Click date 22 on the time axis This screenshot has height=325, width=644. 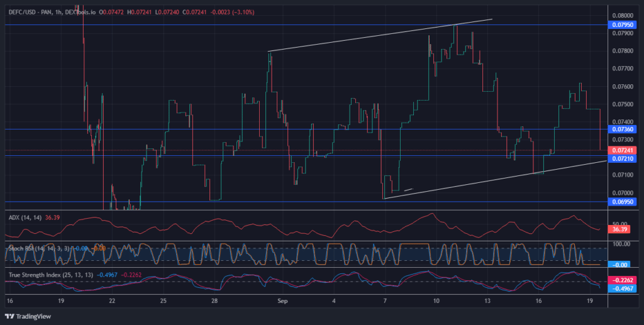112,301
